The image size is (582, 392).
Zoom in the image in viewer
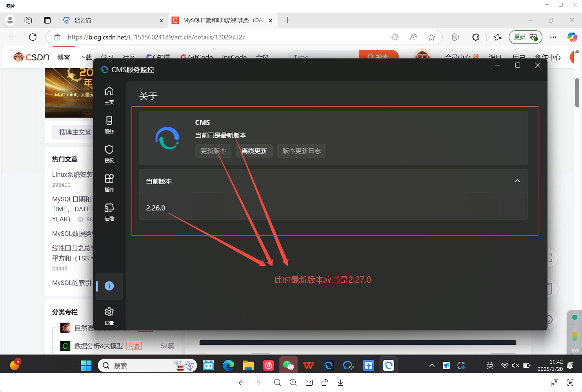pyautogui.click(x=293, y=383)
